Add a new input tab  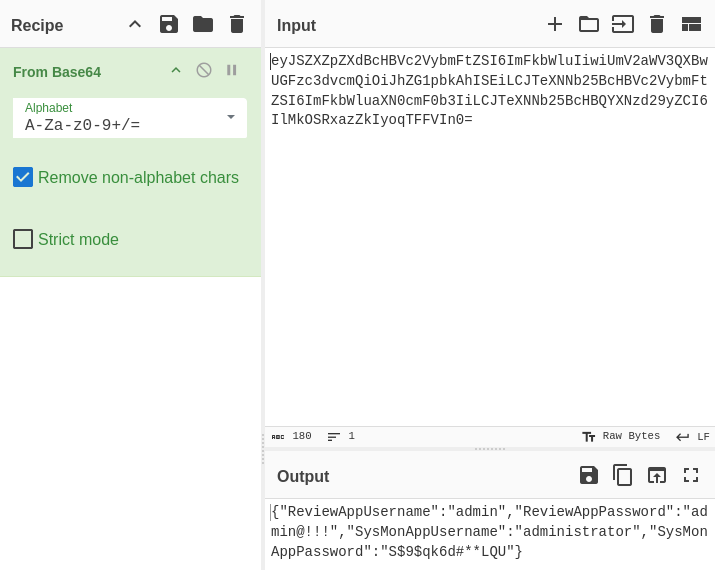(x=555, y=24)
